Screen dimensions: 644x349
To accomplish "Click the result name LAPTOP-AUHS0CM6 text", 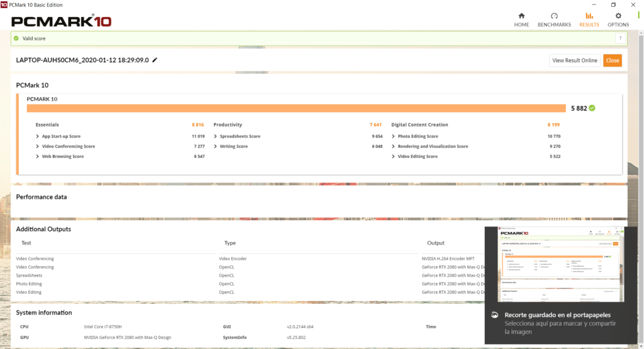I will click(x=82, y=60).
